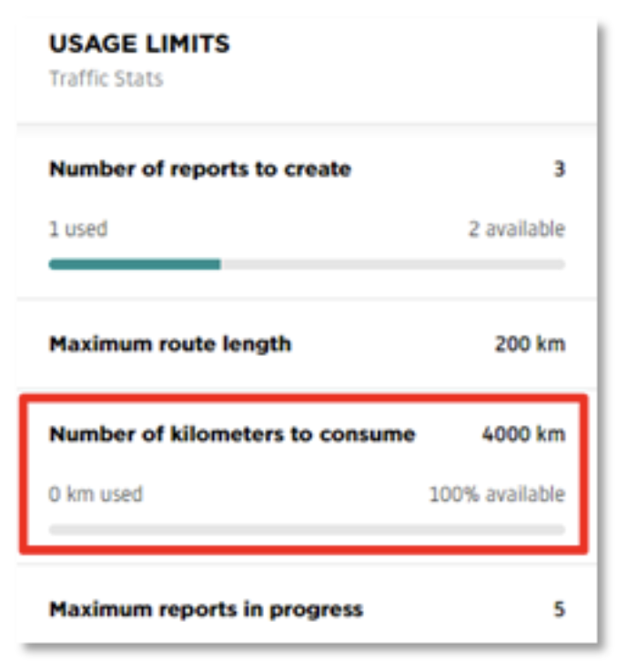
Task: Click the gray unfilled part of reports progress bar
Action: [393, 264]
